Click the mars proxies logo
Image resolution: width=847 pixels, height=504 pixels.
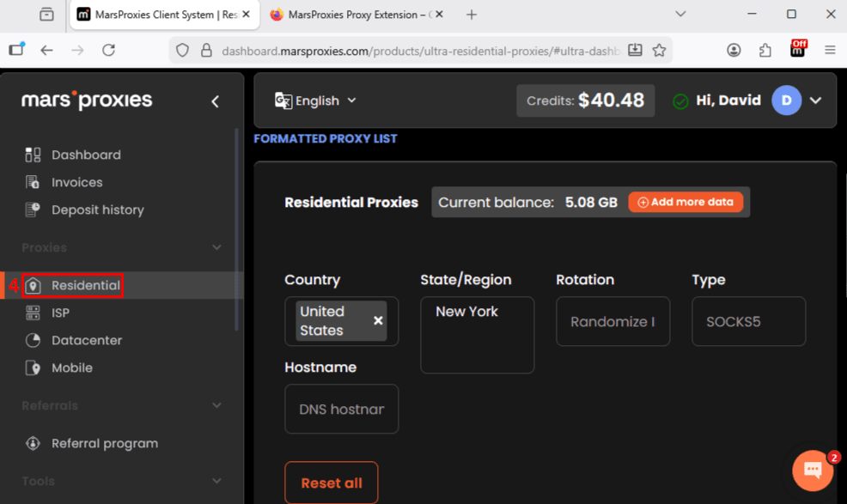[x=87, y=100]
